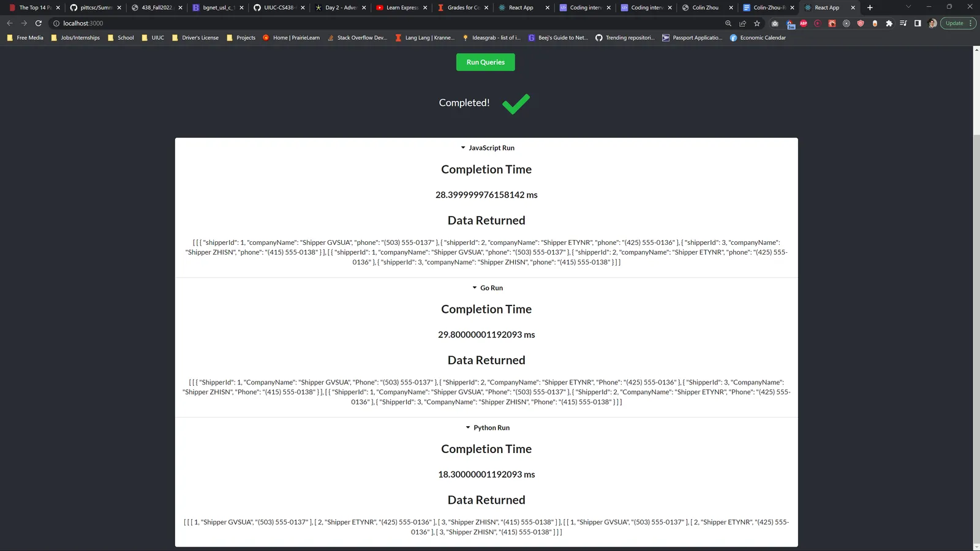Open the Chrome profile avatar

pos(932,23)
